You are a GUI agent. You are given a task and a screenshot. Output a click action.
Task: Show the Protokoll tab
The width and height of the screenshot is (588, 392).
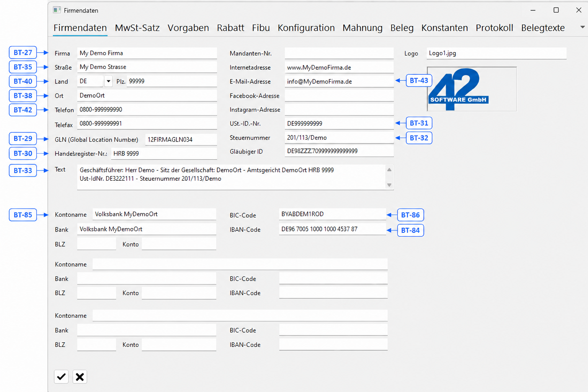click(x=494, y=28)
